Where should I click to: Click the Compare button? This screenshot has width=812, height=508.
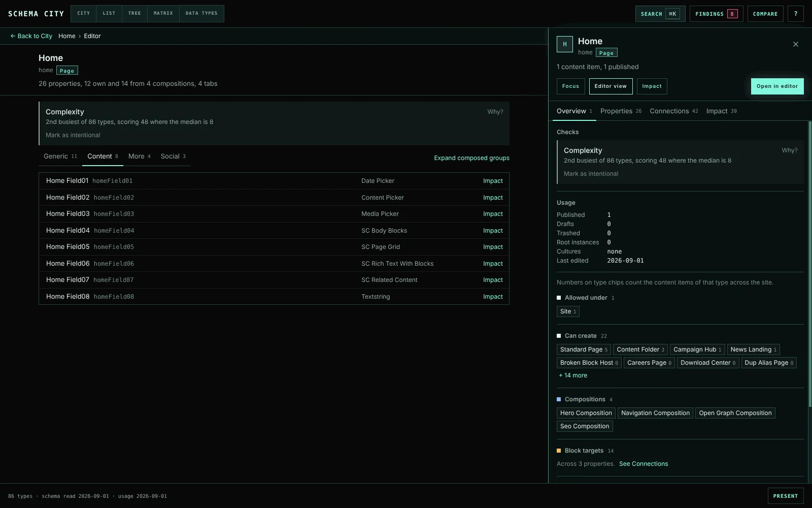coord(765,14)
